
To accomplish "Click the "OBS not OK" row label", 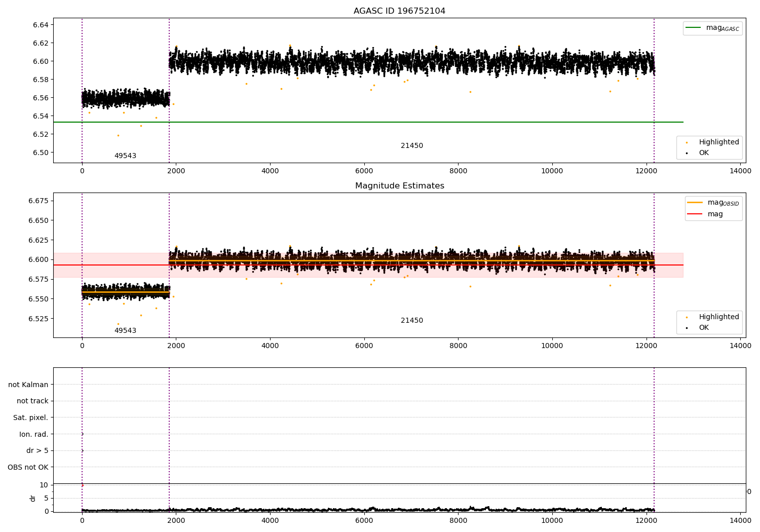I will (x=28, y=467).
